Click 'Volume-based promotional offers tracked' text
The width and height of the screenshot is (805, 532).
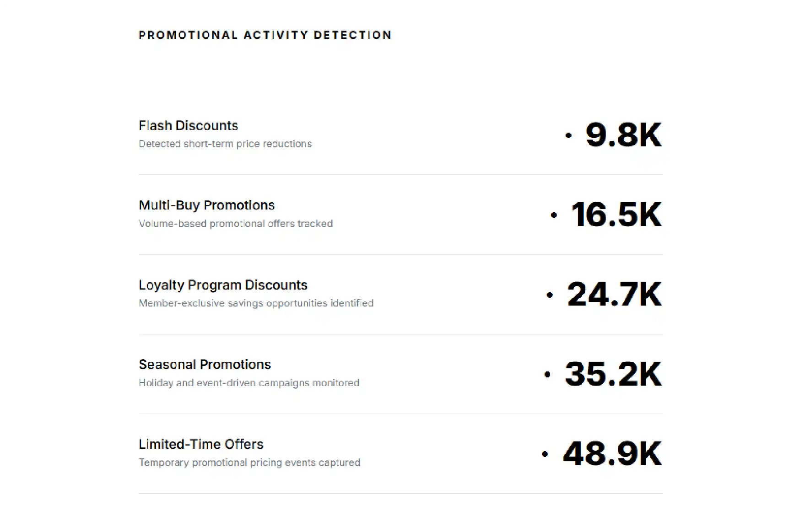(236, 224)
